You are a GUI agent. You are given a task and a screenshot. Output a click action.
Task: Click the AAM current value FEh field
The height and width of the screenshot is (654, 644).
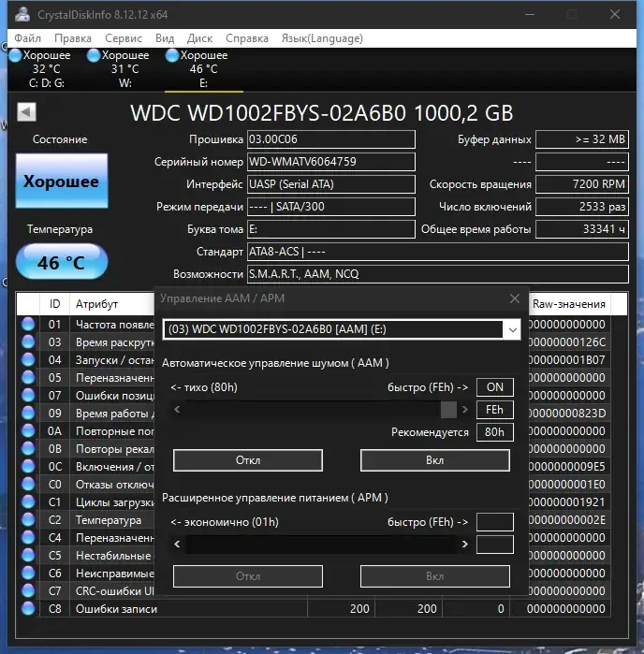pos(495,410)
